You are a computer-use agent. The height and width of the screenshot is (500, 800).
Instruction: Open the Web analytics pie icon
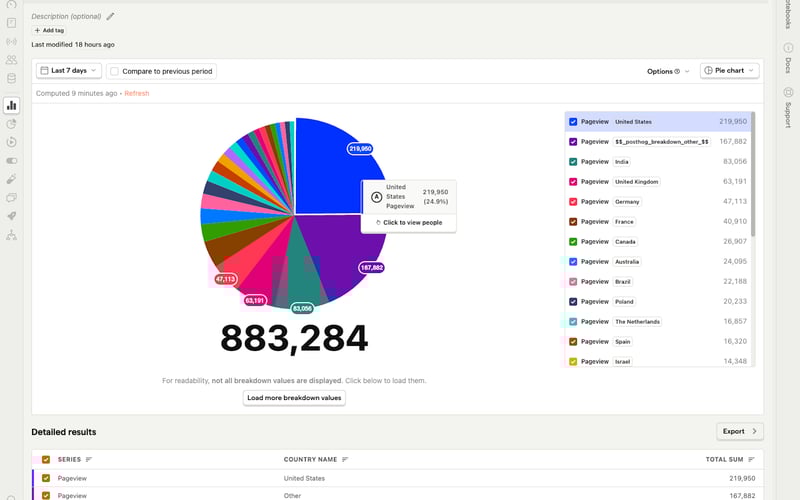(x=11, y=124)
